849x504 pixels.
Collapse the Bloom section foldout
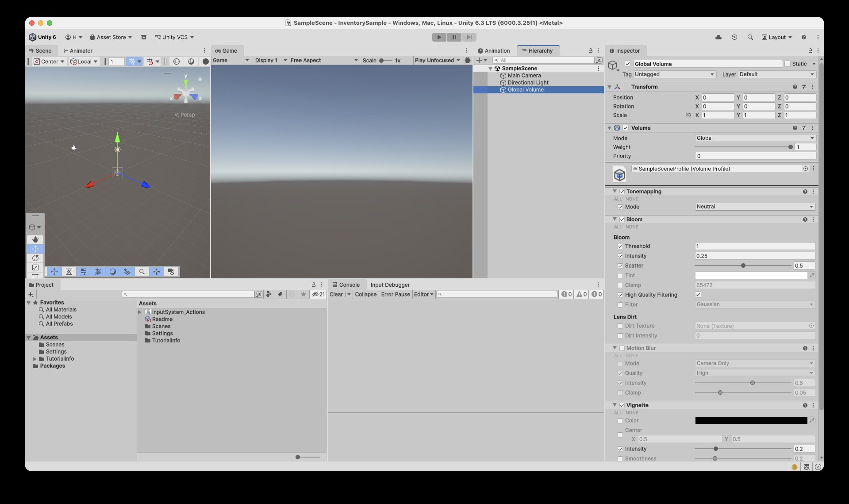(615, 219)
